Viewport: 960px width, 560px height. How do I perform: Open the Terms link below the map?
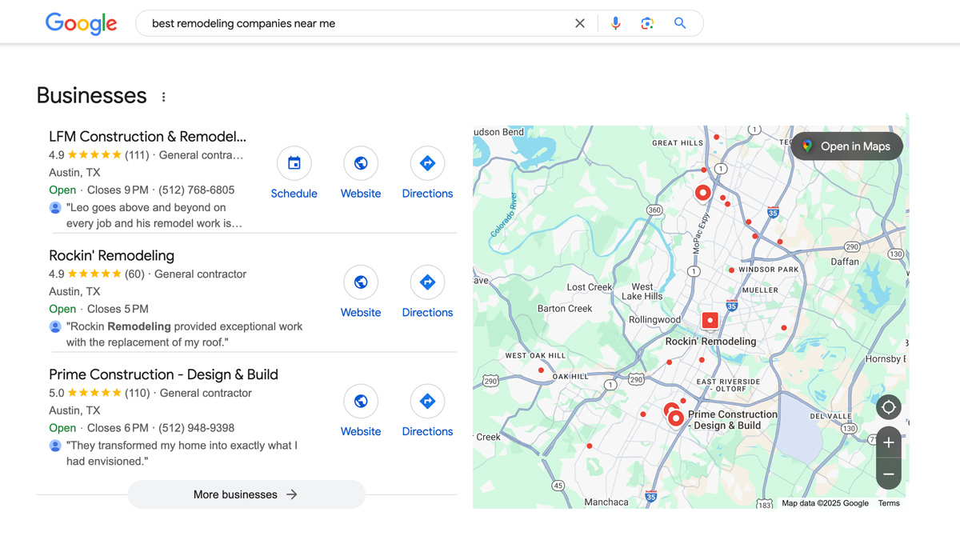tap(888, 502)
